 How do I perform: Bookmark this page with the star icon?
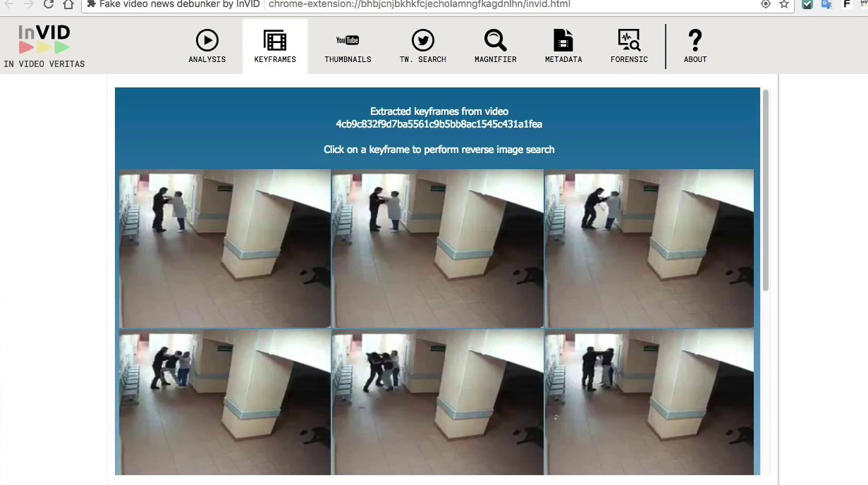[784, 4]
